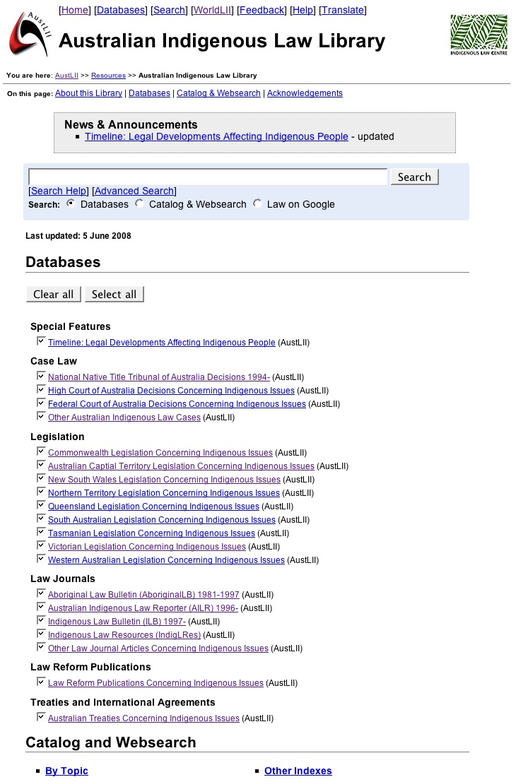Open Western Australian Legislation link

click(166, 561)
